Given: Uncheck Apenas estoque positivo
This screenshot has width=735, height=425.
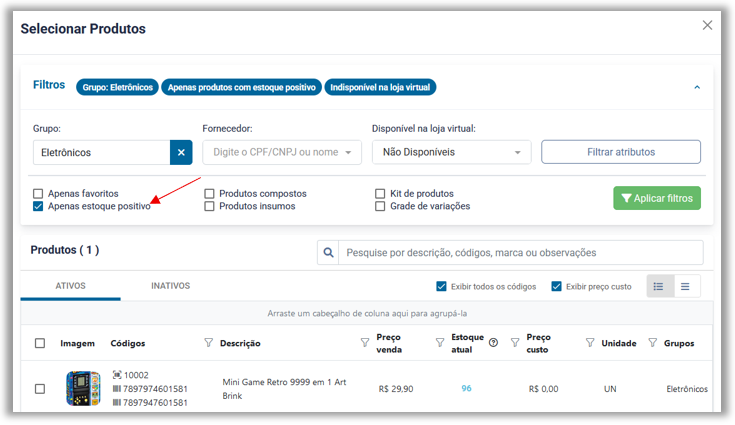Looking at the screenshot, I should pyautogui.click(x=38, y=206).
